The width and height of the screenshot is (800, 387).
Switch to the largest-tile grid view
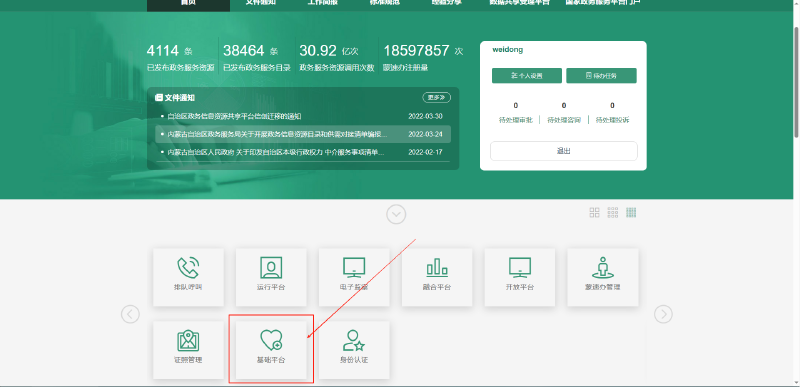click(594, 213)
